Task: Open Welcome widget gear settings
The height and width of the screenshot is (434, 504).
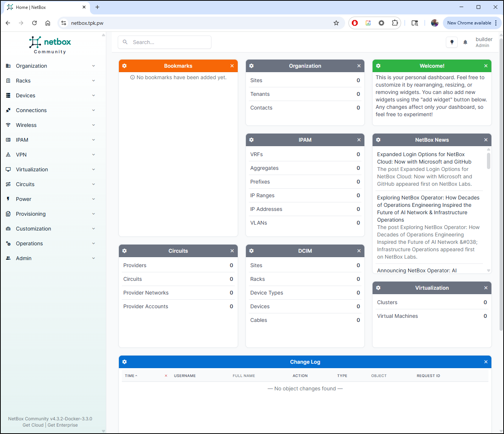Action: (x=378, y=66)
